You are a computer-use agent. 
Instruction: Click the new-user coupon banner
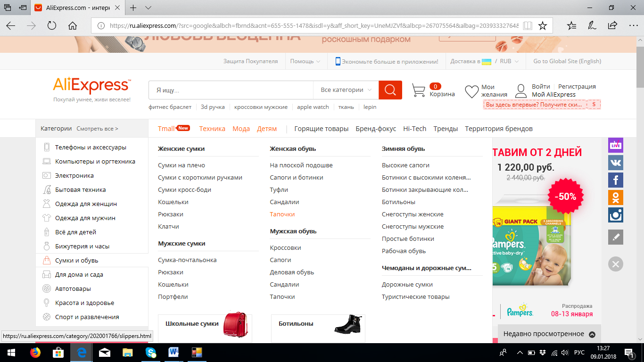(542, 105)
